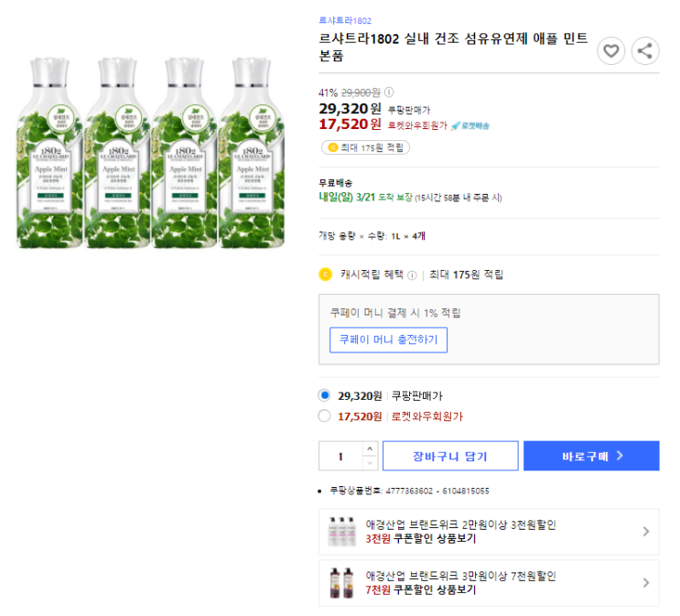Image resolution: width=680 pixels, height=616 pixels.
Task: Open 3천원 coupon product thumbnail
Action: point(342,532)
